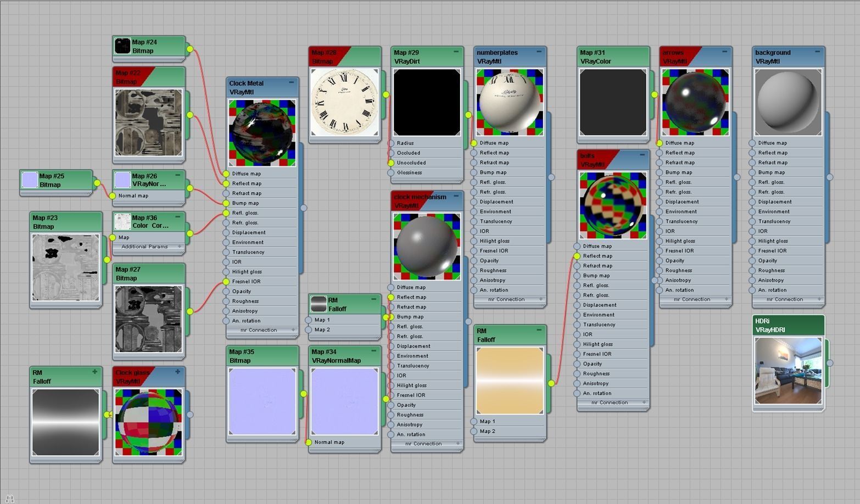The width and height of the screenshot is (860, 504).
Task: Click the Normal map socket on Map #34
Action: pyautogui.click(x=309, y=443)
